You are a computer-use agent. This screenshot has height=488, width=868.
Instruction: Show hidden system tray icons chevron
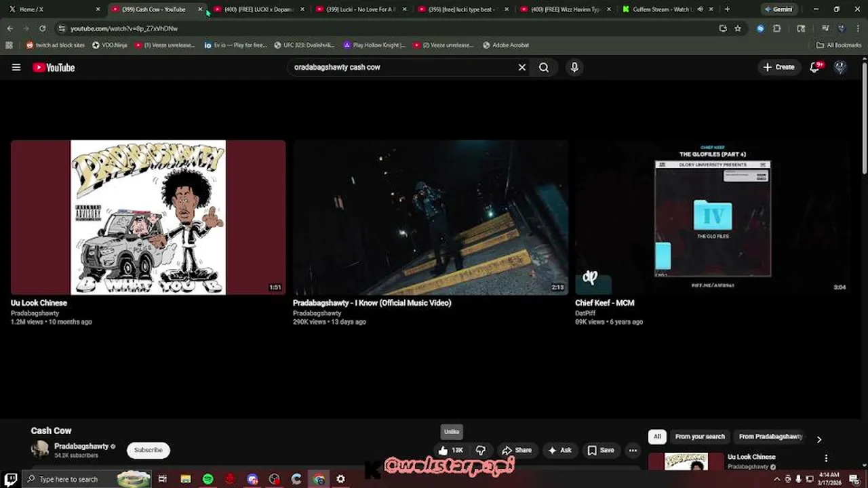pyautogui.click(x=777, y=479)
